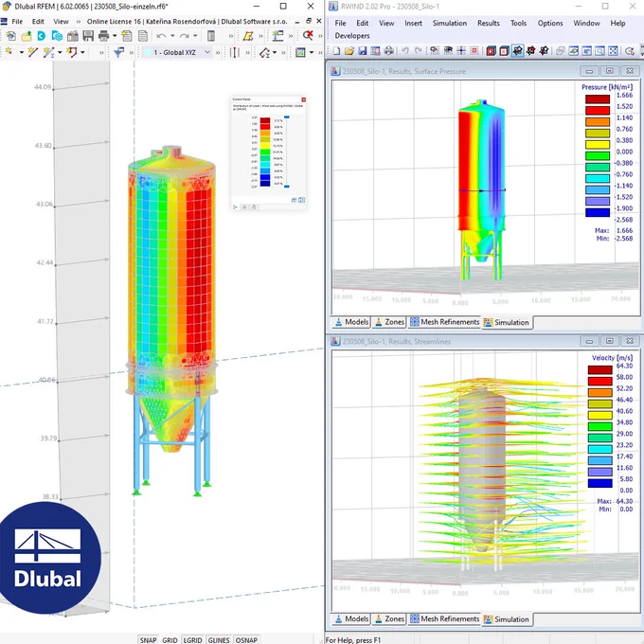The image size is (644, 644).
Task: Click the new line tool in RFEM toolbar
Action: pos(33,52)
